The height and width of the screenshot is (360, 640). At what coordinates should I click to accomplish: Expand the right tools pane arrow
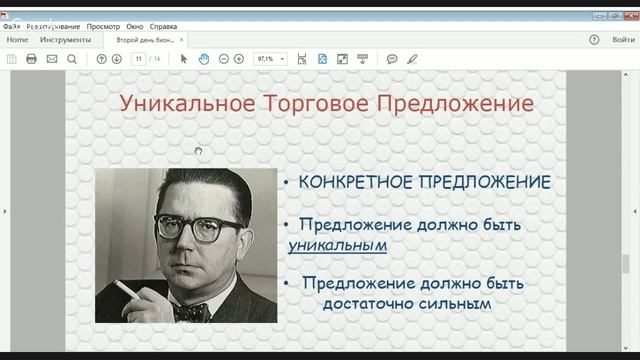pyautogui.click(x=635, y=211)
